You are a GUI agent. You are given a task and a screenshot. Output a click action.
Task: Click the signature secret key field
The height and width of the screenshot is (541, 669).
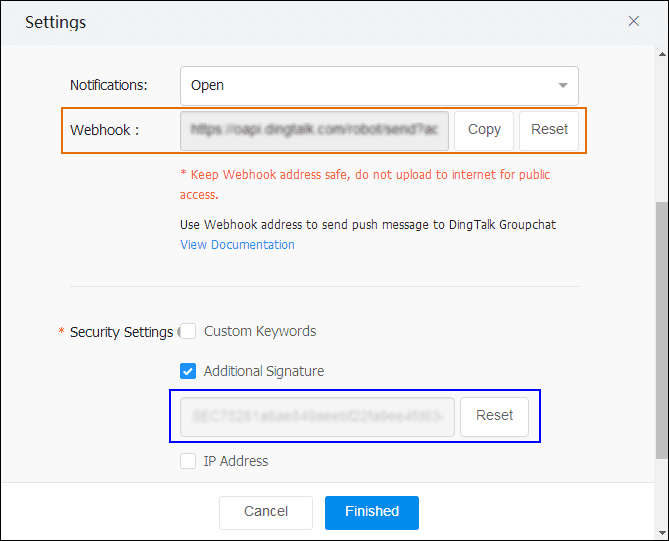pyautogui.click(x=317, y=416)
